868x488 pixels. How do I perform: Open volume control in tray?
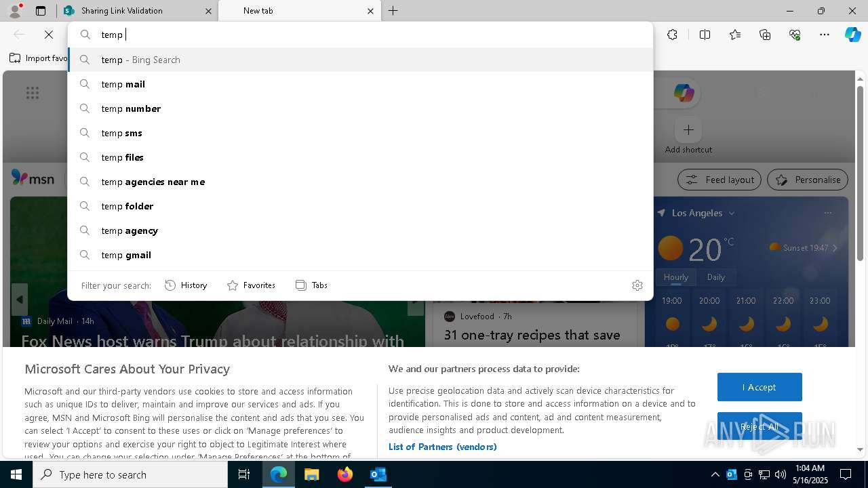781,474
